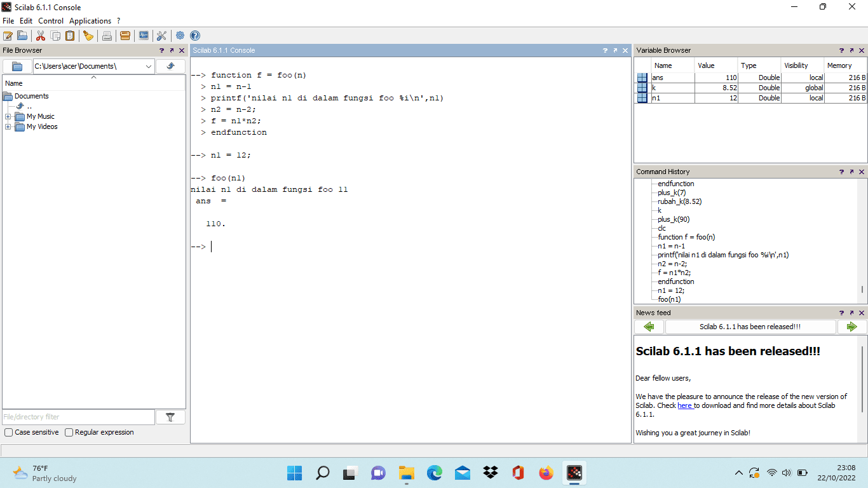868x488 pixels.
Task: Expand the My Videos folder
Action: [x=8, y=127]
